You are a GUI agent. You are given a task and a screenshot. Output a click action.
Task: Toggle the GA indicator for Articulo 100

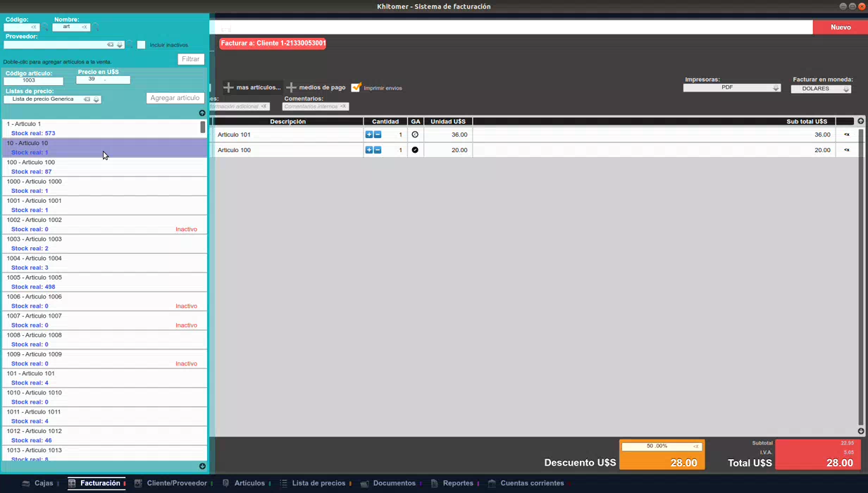[415, 150]
